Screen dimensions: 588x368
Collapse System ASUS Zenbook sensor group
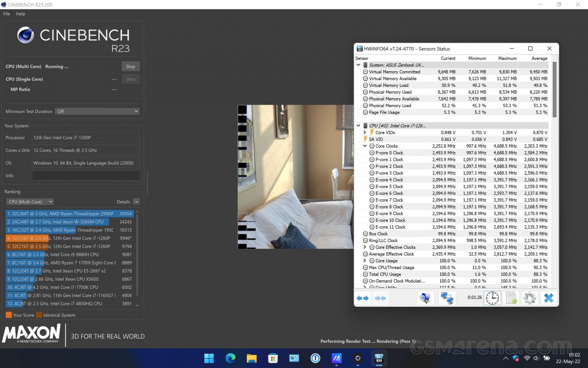358,65
